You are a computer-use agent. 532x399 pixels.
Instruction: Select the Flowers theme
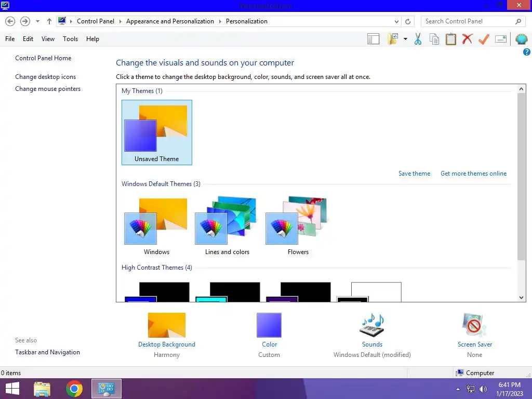pyautogui.click(x=298, y=227)
